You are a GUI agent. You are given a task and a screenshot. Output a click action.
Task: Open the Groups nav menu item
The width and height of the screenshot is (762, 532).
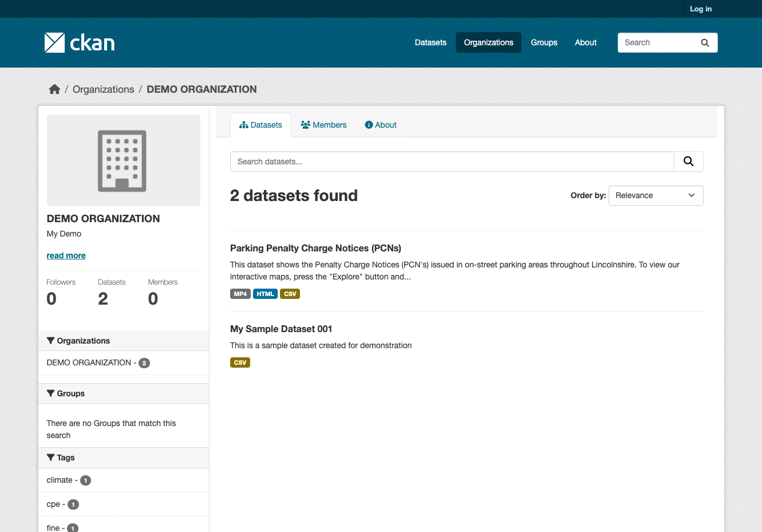[544, 42]
